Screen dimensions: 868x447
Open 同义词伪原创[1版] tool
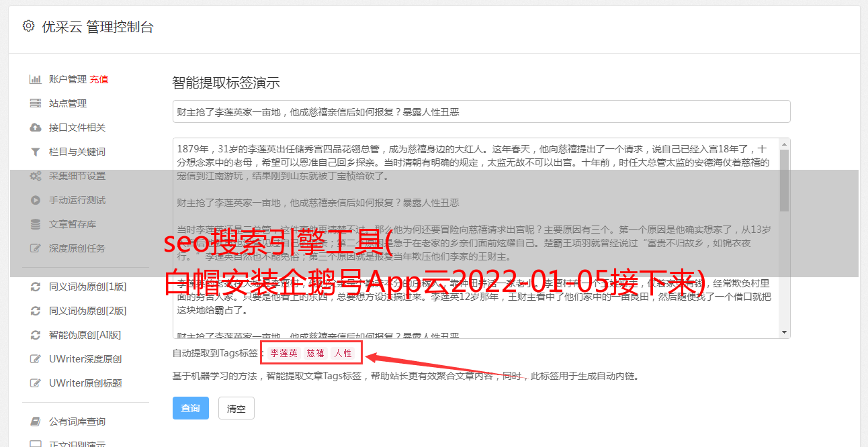(x=88, y=287)
